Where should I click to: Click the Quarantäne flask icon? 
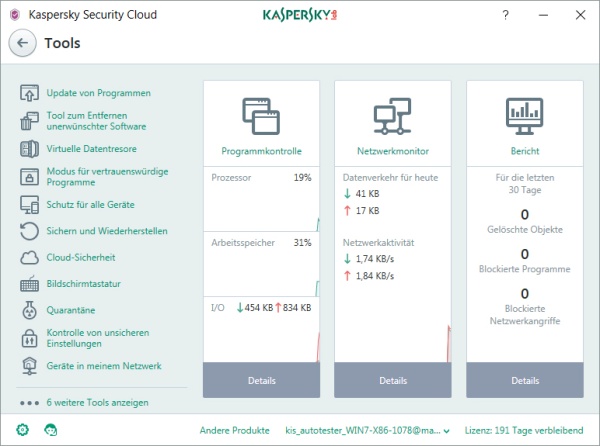pos(29,310)
